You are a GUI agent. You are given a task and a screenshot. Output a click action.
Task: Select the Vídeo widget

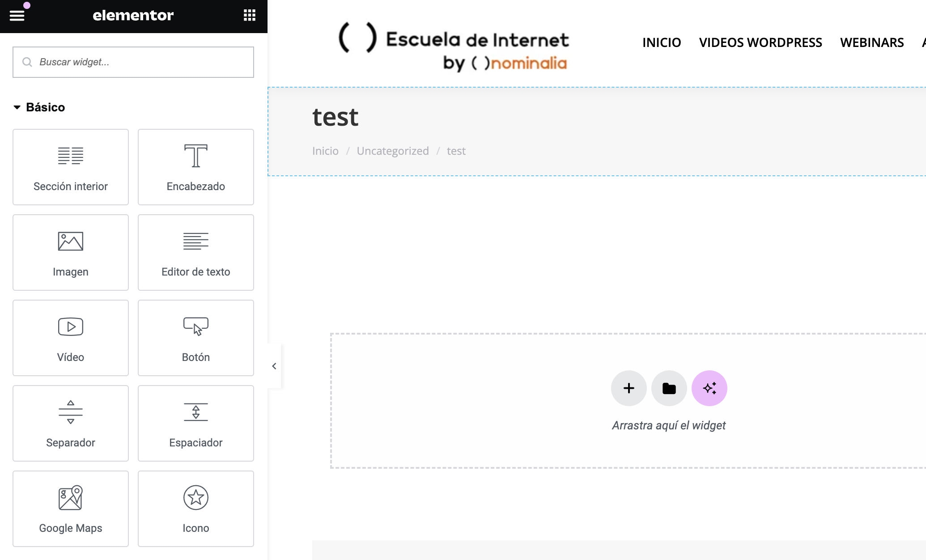[71, 338]
